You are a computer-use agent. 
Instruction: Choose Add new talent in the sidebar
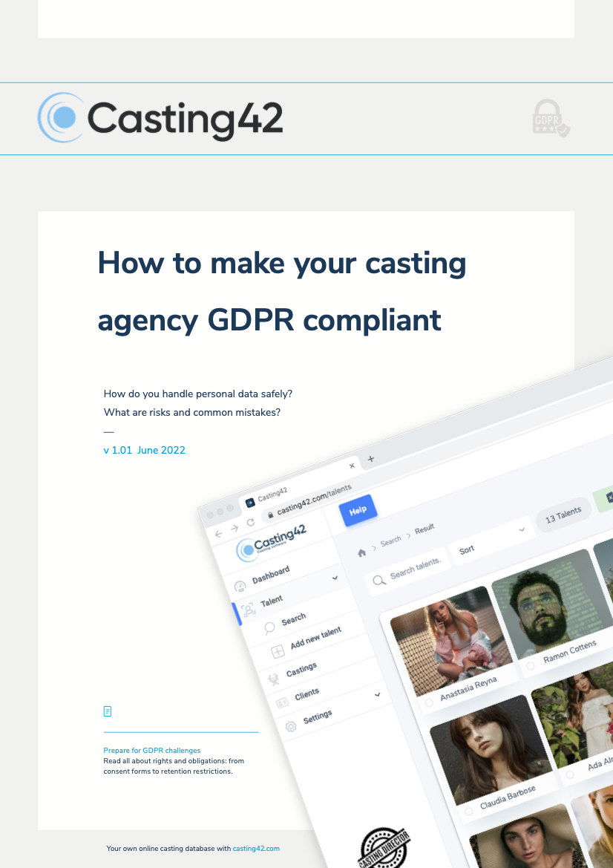[x=315, y=639]
